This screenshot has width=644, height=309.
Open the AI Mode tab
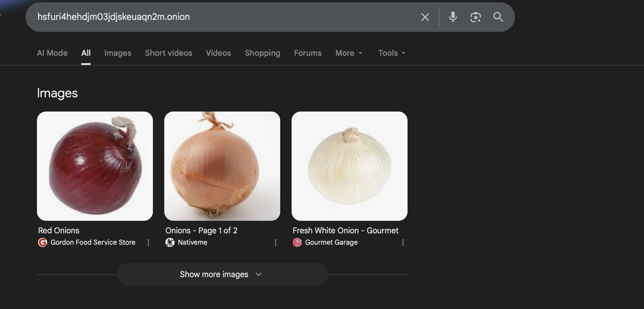pos(52,53)
